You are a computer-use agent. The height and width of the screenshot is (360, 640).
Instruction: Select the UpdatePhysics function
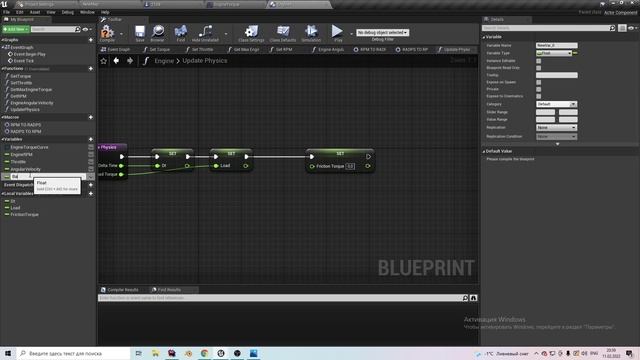[25, 110]
